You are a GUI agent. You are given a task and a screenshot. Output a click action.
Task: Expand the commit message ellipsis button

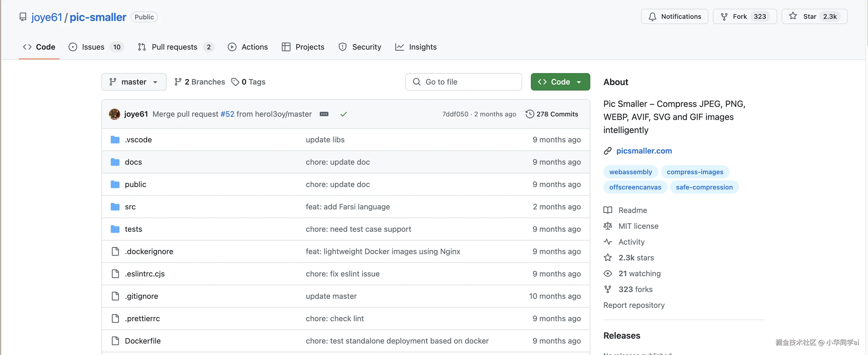324,114
